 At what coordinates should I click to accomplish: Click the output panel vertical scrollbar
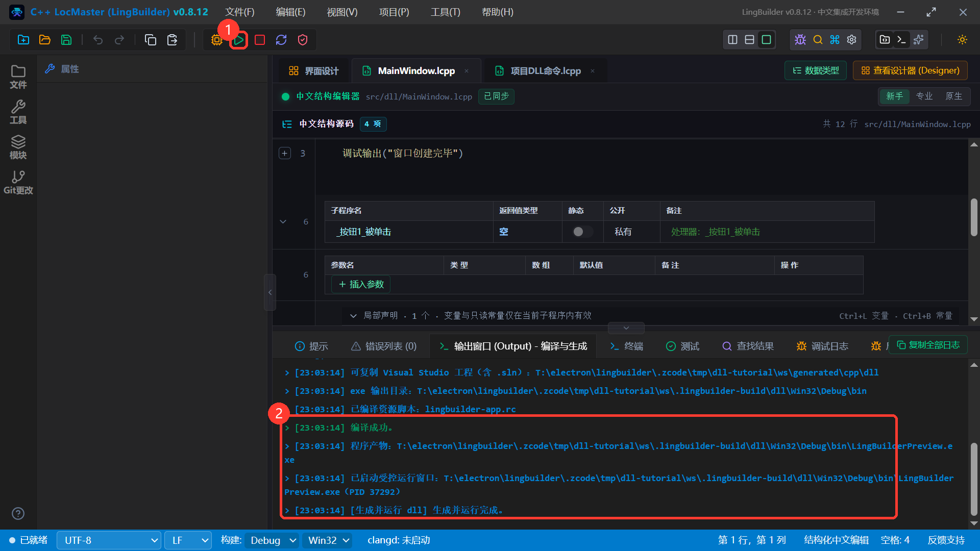coord(974,480)
